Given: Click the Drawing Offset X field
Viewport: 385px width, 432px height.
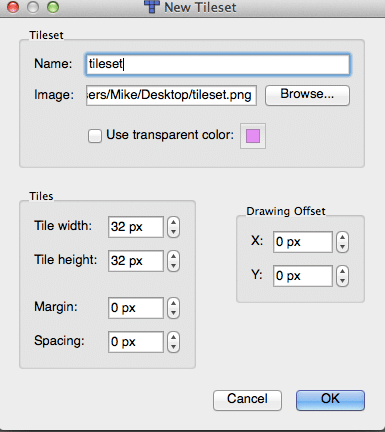Looking at the screenshot, I should point(303,242).
